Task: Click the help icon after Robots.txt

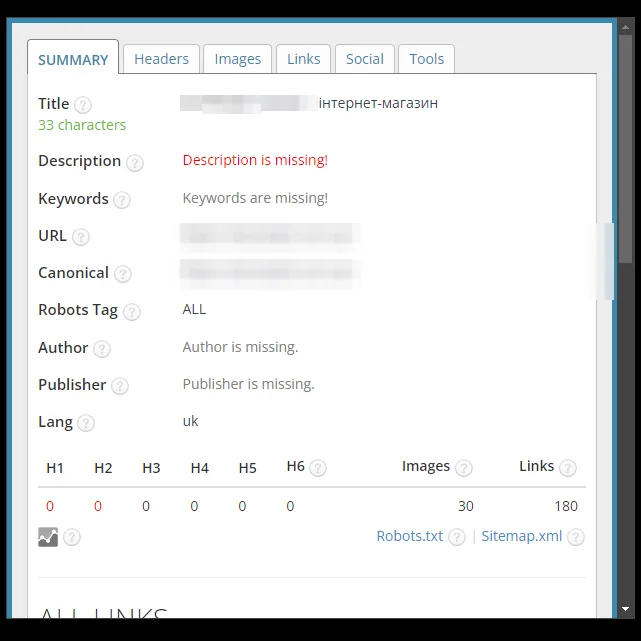Action: 457,537
